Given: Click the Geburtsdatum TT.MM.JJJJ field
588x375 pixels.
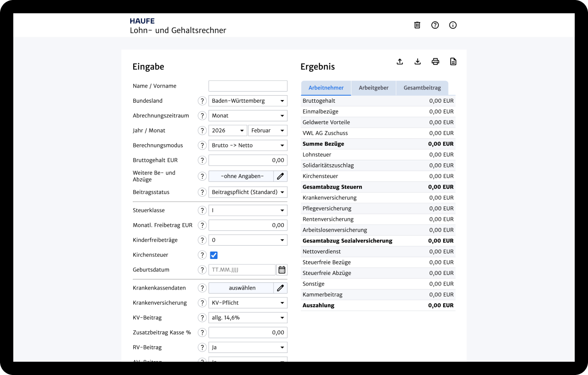Looking at the screenshot, I should pos(242,270).
